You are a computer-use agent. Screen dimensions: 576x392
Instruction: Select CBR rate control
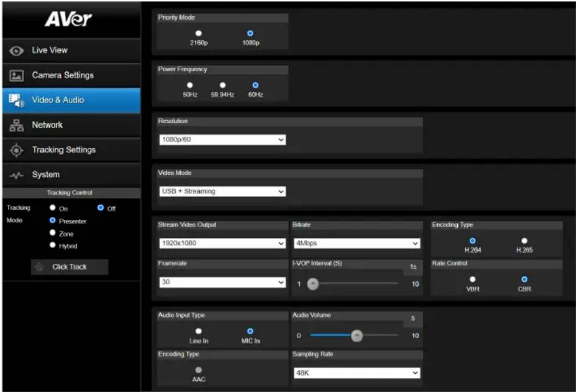click(524, 279)
